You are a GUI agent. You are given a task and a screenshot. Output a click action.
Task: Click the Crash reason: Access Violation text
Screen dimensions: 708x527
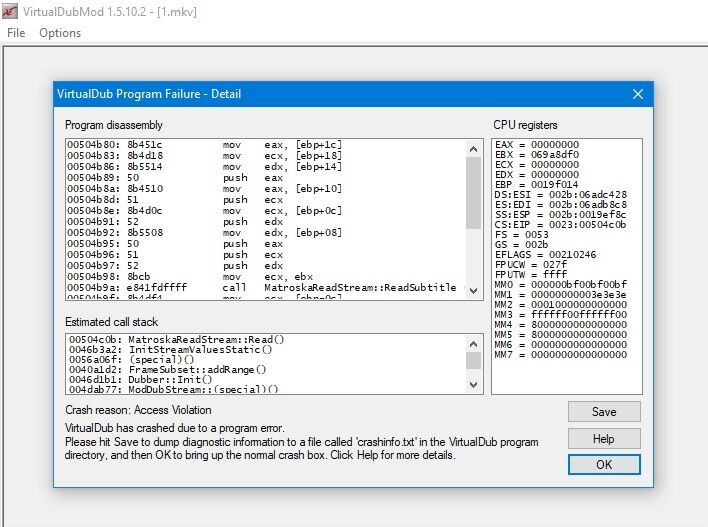tap(138, 410)
